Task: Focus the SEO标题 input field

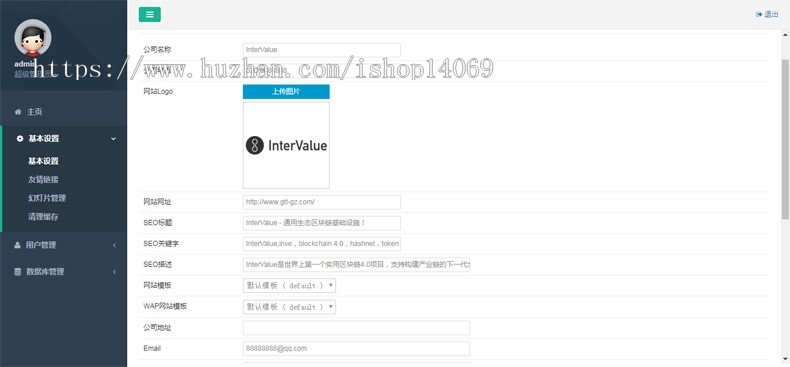Action: 321,223
